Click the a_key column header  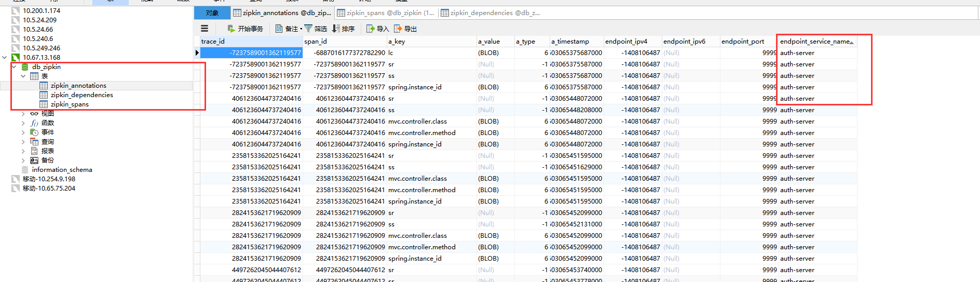coord(431,41)
